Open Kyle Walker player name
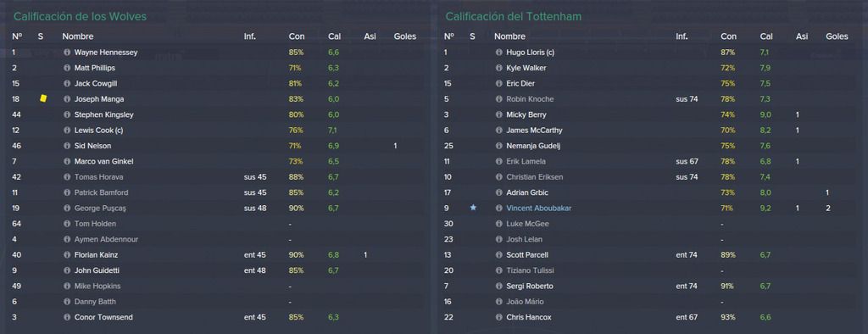This screenshot has height=334, width=868. click(x=526, y=68)
